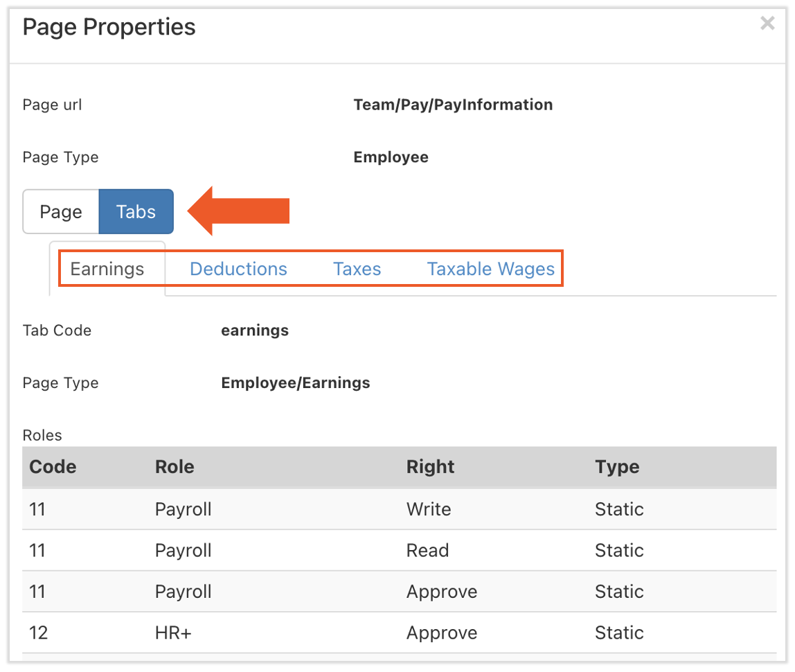Go to the Taxes tab
This screenshot has width=795, height=672.
point(357,269)
